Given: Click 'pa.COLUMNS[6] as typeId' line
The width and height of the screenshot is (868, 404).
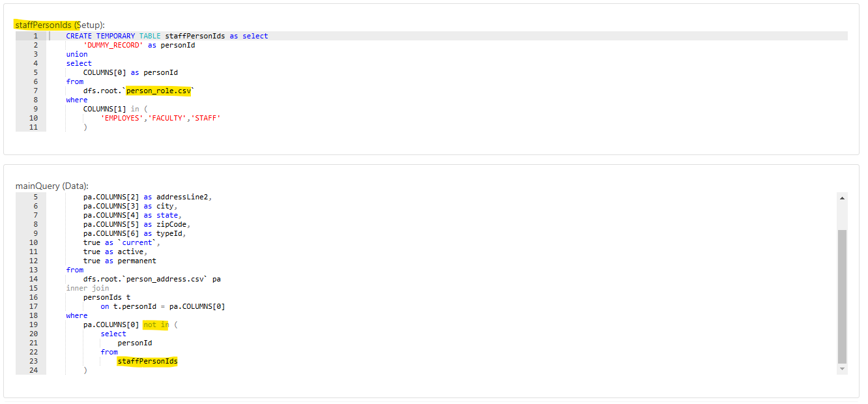Looking at the screenshot, I should pos(135,233).
